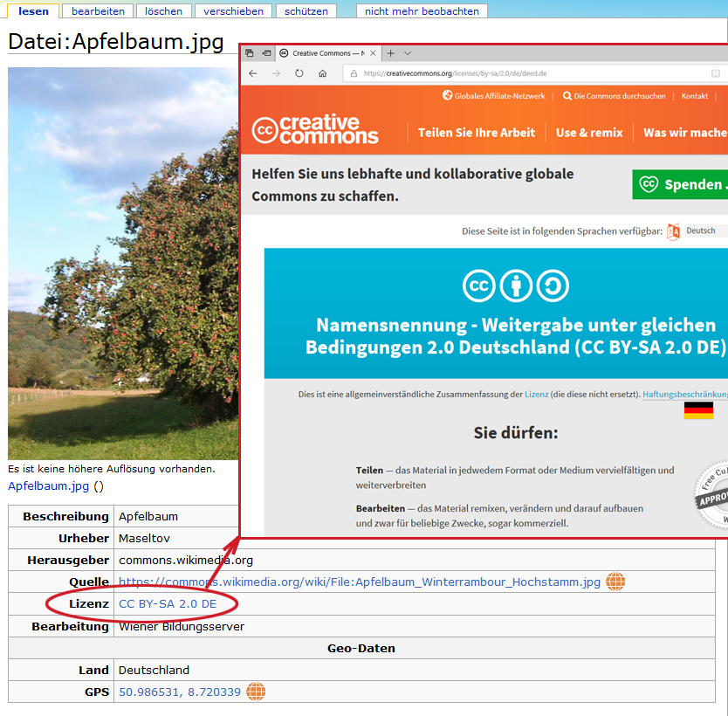Screen dimensions: 728x716
Task: Open 'Teilen Sie Ihre Arbeit' menu
Action: click(476, 133)
